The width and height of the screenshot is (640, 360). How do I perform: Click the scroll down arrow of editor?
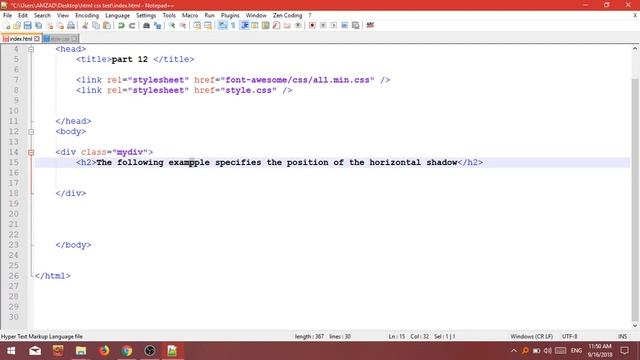[x=635, y=325]
